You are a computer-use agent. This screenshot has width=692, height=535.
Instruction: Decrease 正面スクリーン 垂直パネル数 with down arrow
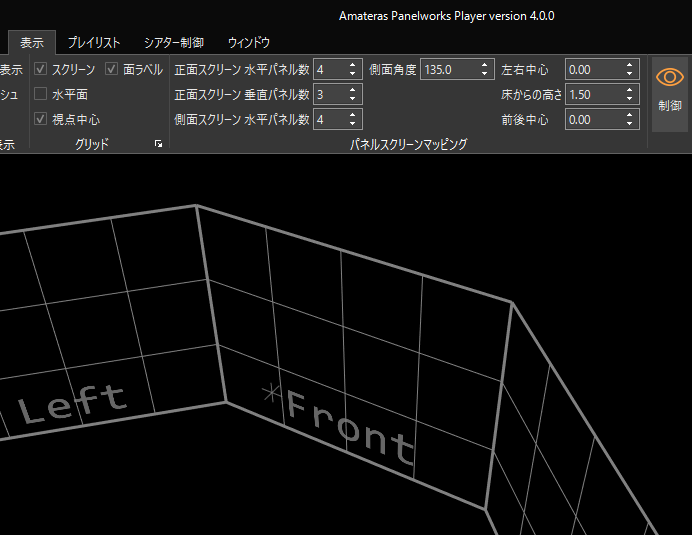click(352, 99)
